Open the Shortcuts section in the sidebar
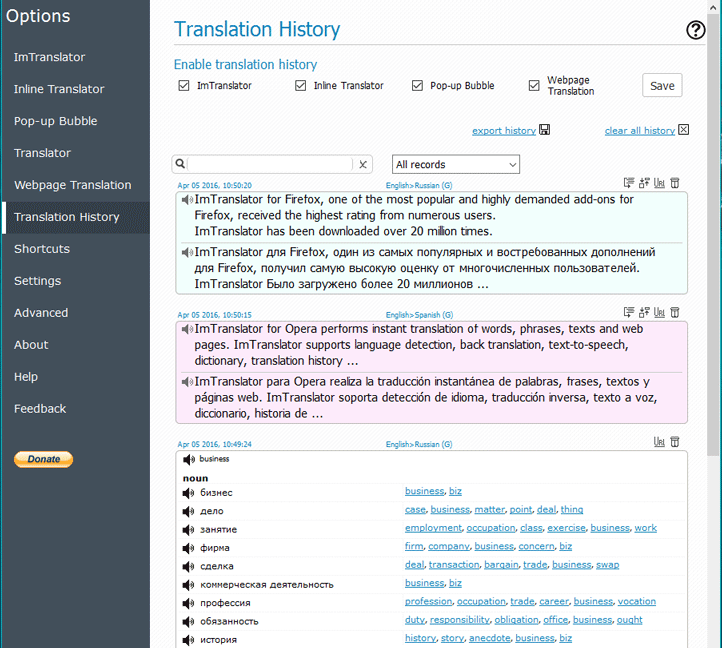 pos(42,249)
